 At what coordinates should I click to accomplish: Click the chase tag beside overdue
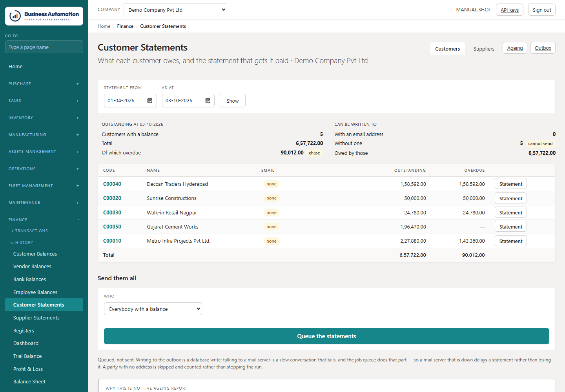[x=314, y=153]
